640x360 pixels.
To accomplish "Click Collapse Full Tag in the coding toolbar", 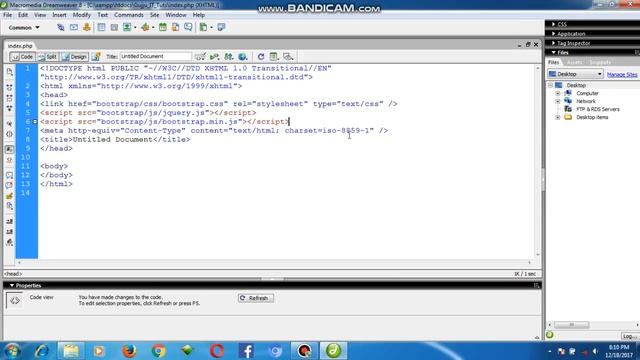I will [x=9, y=87].
